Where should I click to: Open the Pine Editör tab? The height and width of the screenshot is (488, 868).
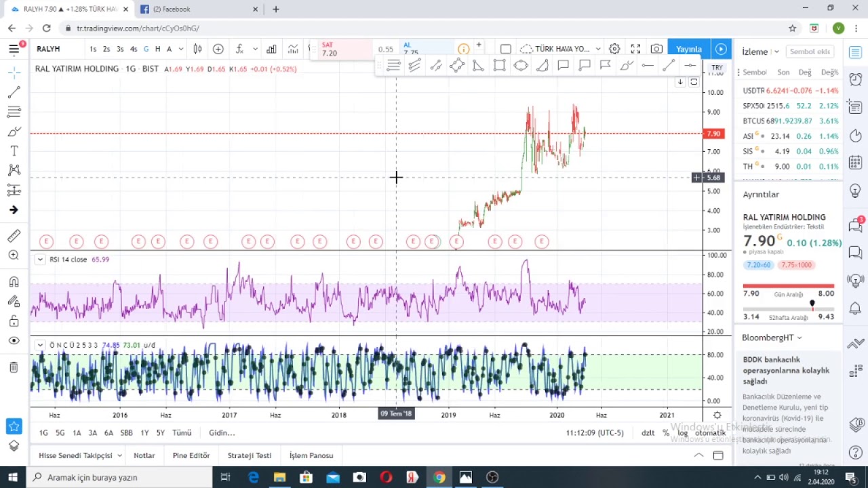pos(191,455)
